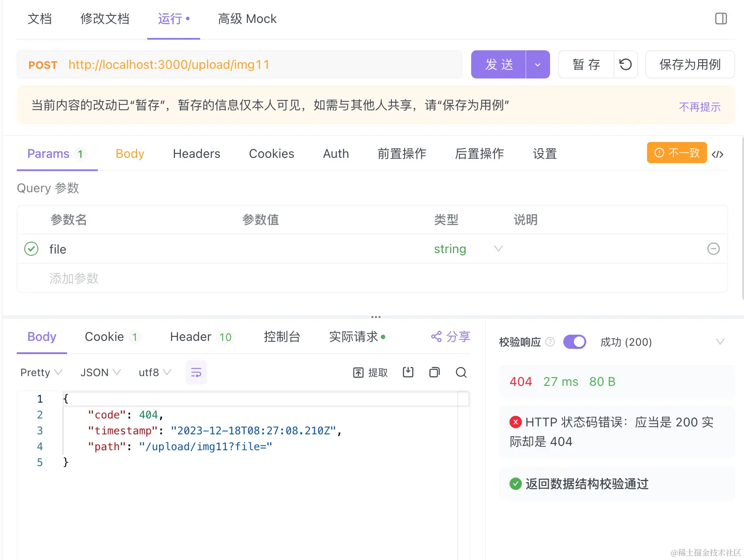Open the 成功 (200) response dropdown

click(x=662, y=342)
